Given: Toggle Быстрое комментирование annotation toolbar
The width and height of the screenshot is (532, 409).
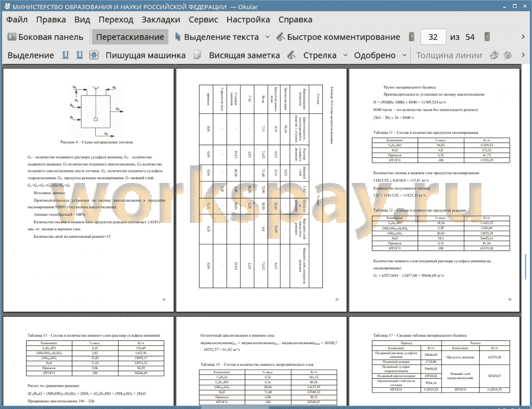Looking at the screenshot, I should (x=338, y=37).
